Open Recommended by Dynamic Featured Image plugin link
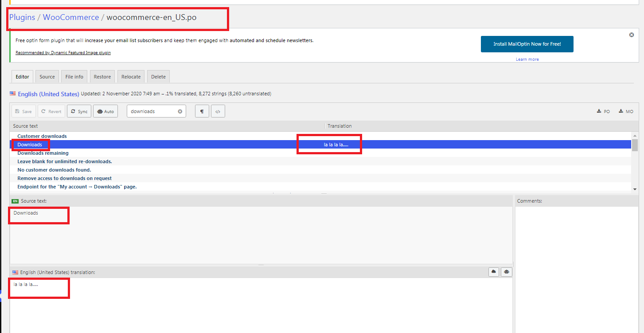 point(63,52)
